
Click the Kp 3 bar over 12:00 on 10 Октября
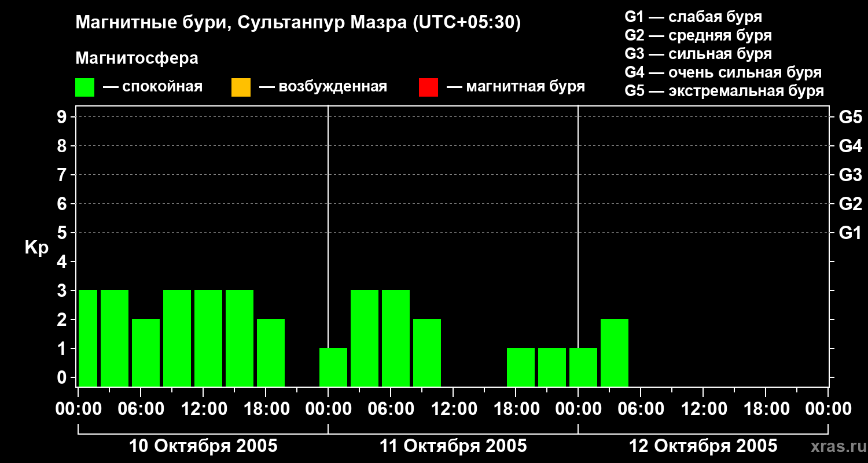pyautogui.click(x=208, y=338)
